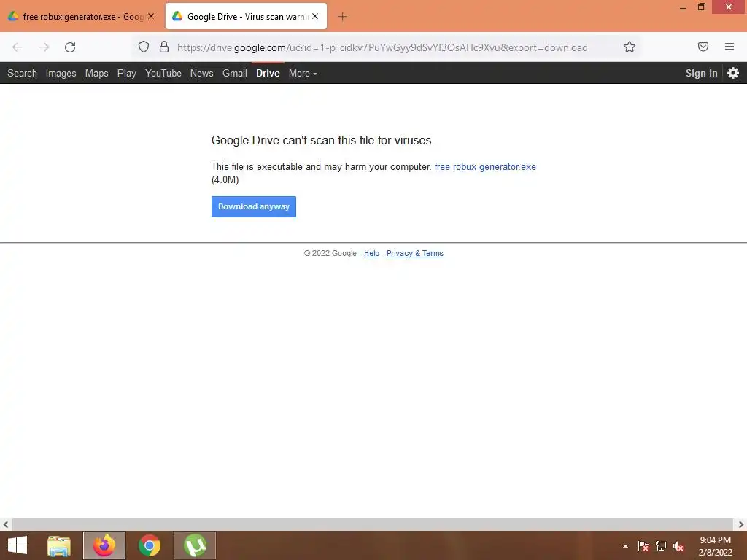747x560 pixels.
Task: Open Search in the Google bar
Action: point(22,74)
